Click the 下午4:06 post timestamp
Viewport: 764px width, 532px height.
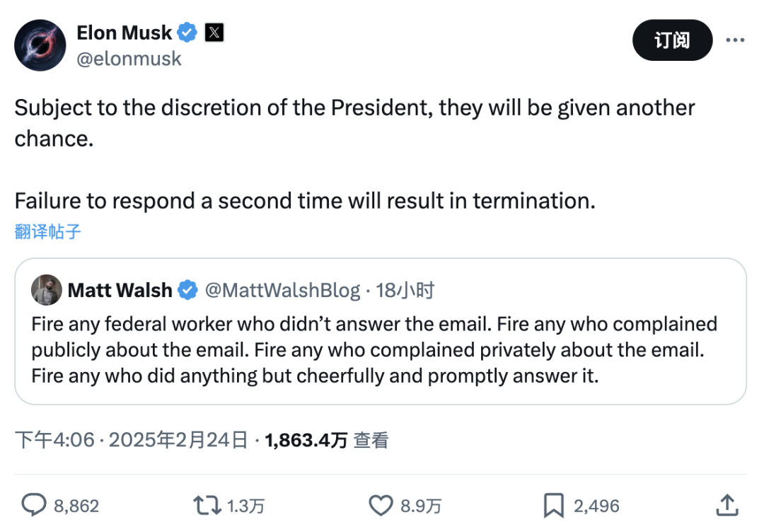pyautogui.click(x=54, y=440)
